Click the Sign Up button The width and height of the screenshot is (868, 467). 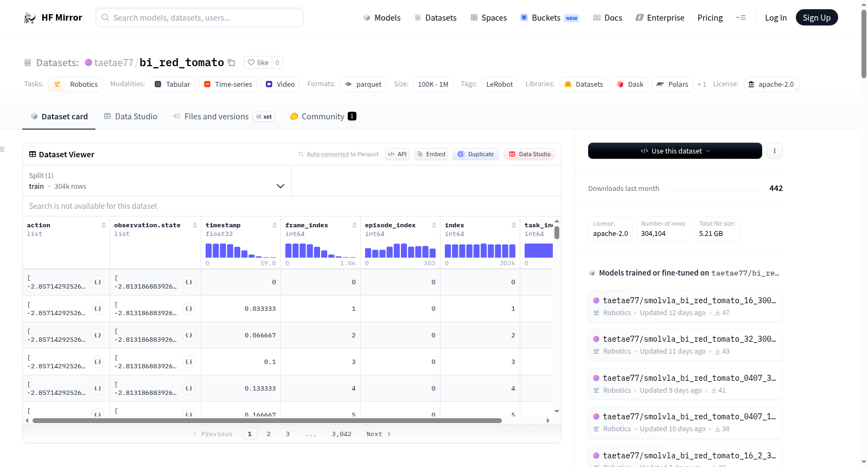817,17
